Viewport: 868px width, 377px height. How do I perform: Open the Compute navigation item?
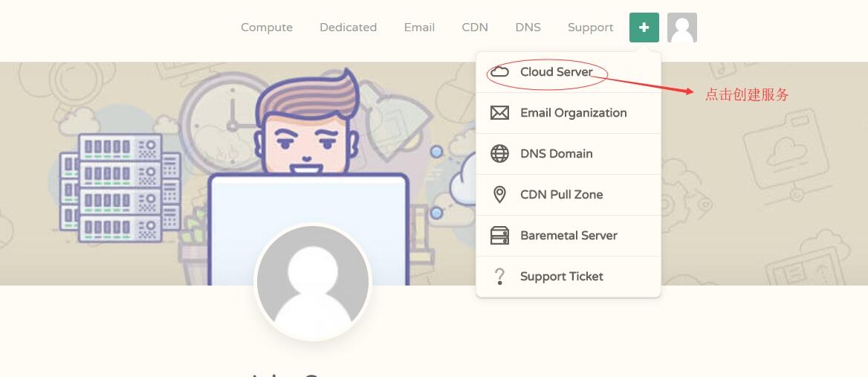(x=267, y=28)
